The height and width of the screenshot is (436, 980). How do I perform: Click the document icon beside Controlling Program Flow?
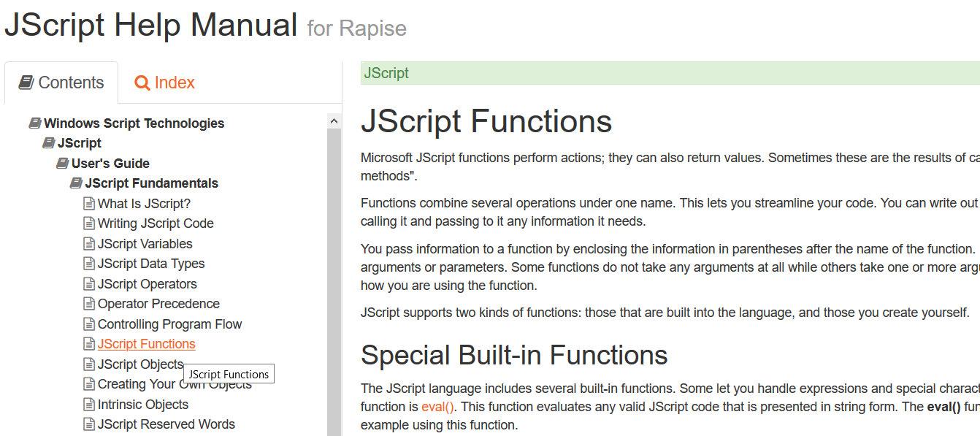click(89, 324)
